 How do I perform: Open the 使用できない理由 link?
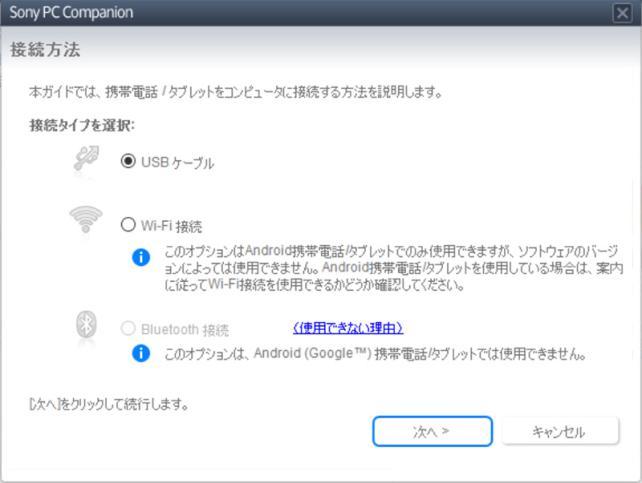(348, 328)
